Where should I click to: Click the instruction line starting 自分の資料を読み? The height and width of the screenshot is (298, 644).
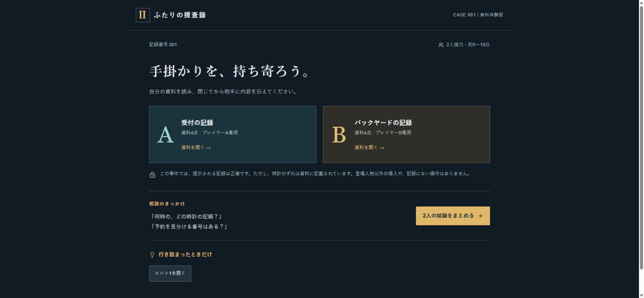tap(223, 92)
